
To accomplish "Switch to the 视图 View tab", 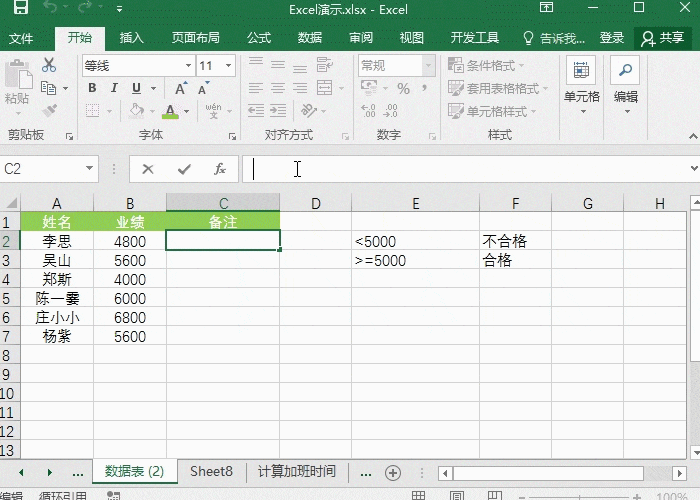I will click(x=412, y=38).
